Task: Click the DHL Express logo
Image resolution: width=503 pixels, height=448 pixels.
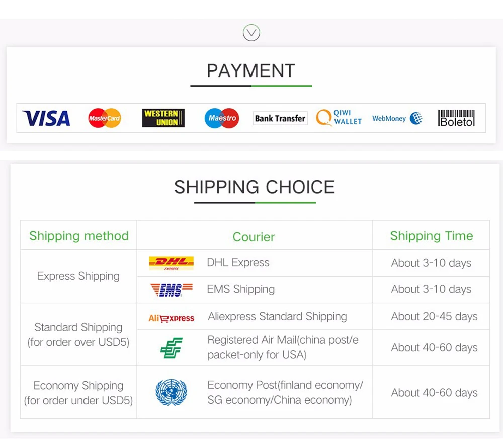Action: coord(172,263)
